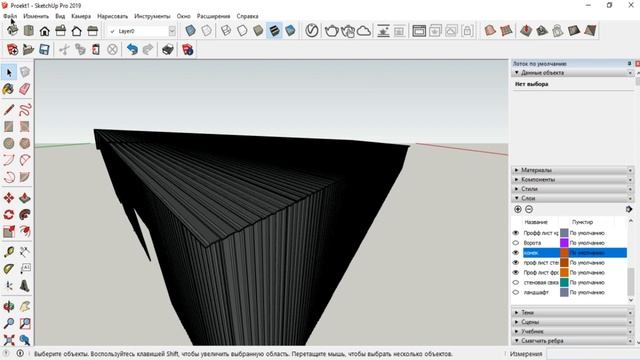
Task: Open the Layer0 dropdown
Action: click(172, 31)
